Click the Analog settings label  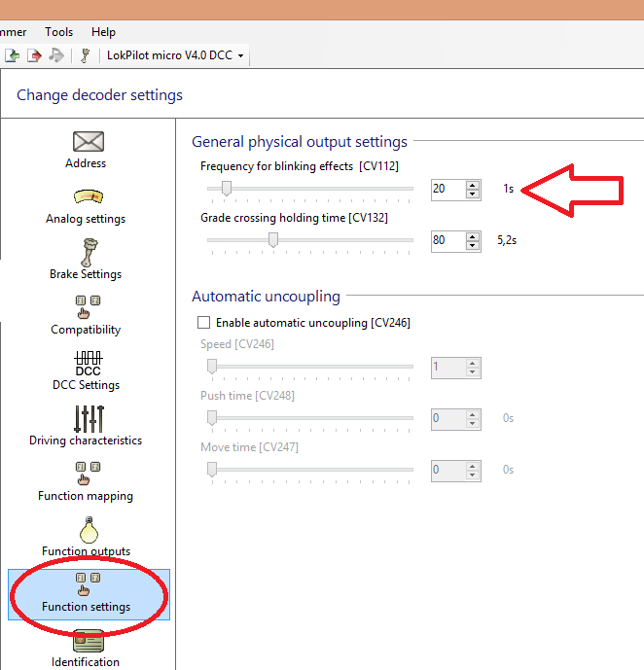pyautogui.click(x=86, y=219)
